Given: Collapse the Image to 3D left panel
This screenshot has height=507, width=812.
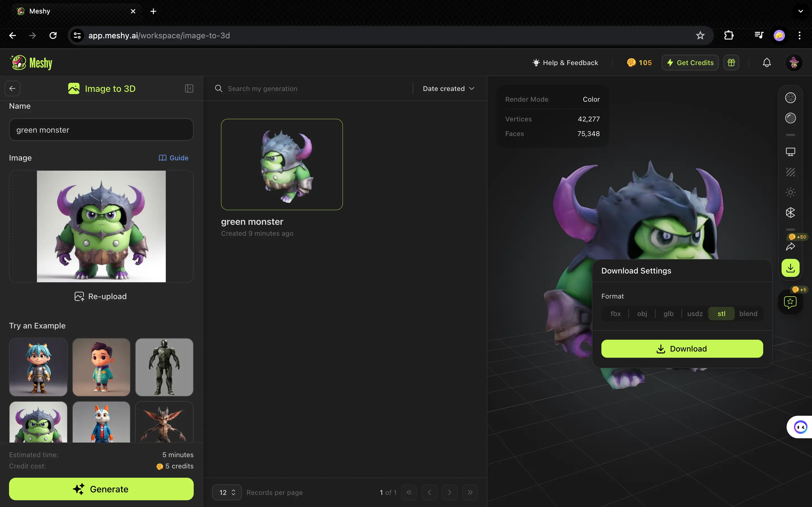Looking at the screenshot, I should point(189,88).
